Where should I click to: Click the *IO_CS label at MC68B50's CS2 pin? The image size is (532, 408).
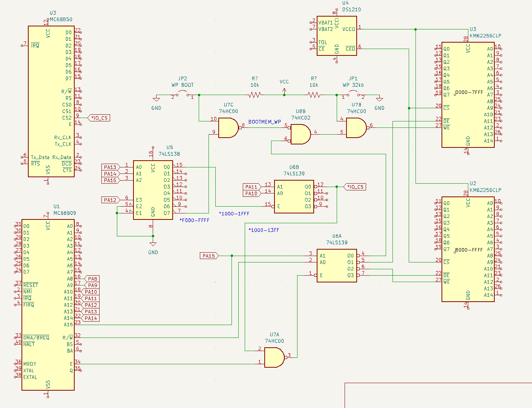(99, 118)
